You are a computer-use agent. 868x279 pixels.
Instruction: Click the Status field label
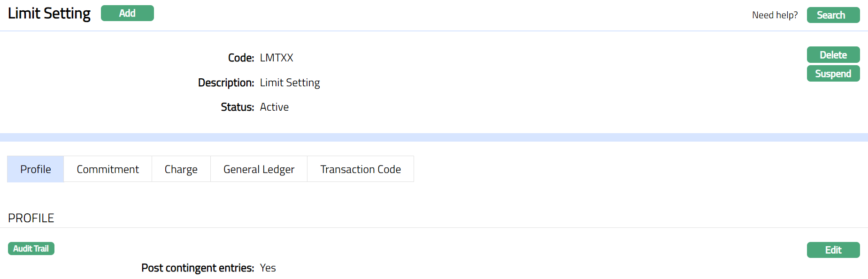(237, 107)
